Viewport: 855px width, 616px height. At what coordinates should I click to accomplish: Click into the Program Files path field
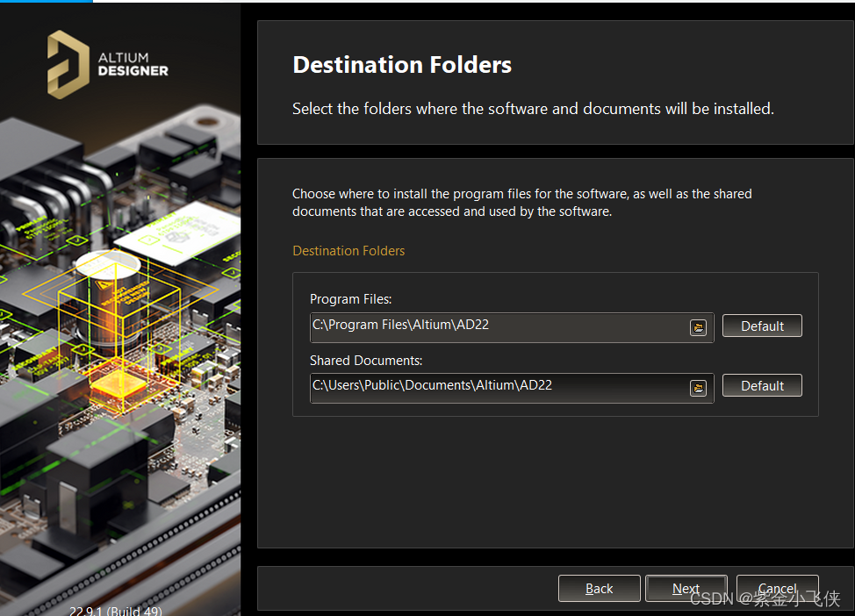pyautogui.click(x=497, y=326)
